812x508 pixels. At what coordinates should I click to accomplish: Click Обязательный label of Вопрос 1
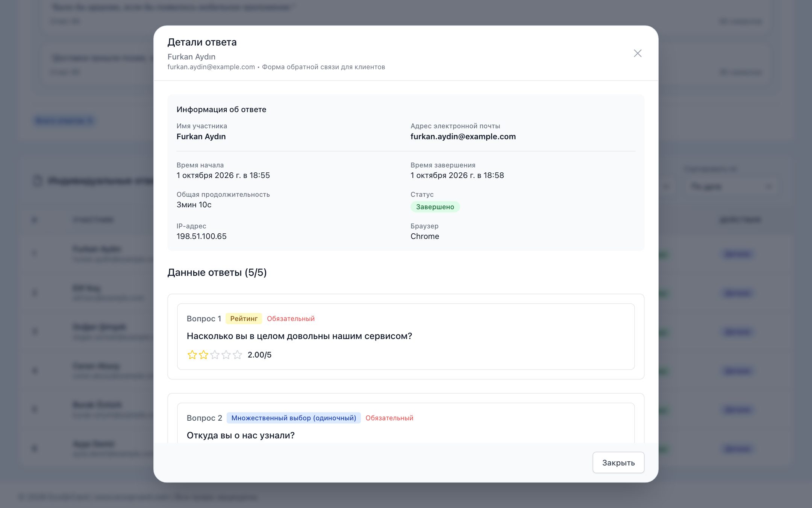[x=291, y=319]
